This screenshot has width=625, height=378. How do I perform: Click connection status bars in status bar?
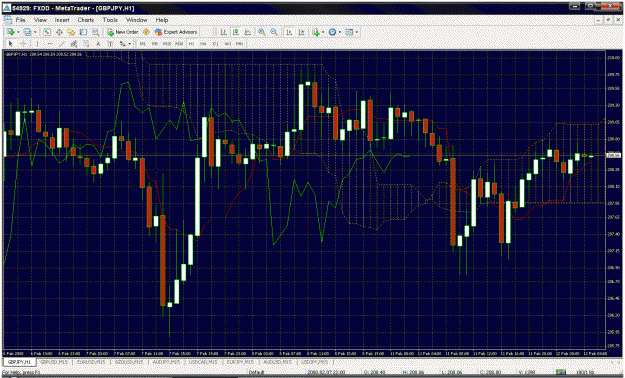point(561,372)
